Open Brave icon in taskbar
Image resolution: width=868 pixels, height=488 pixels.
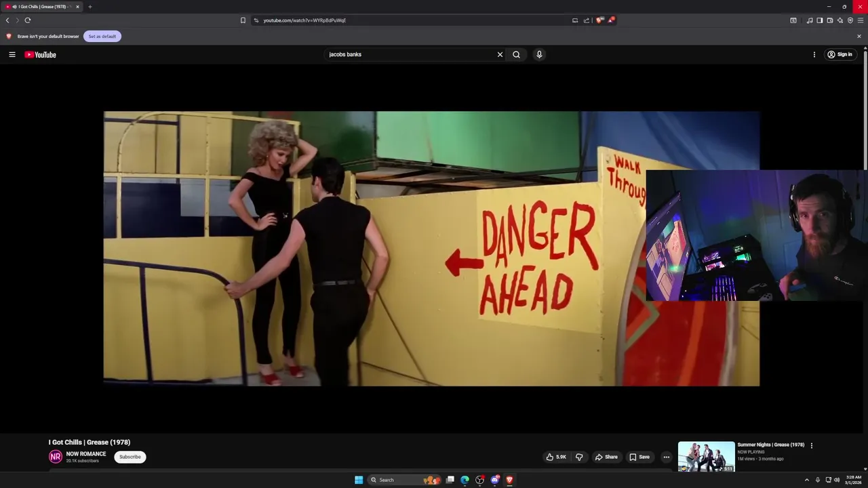click(x=509, y=480)
